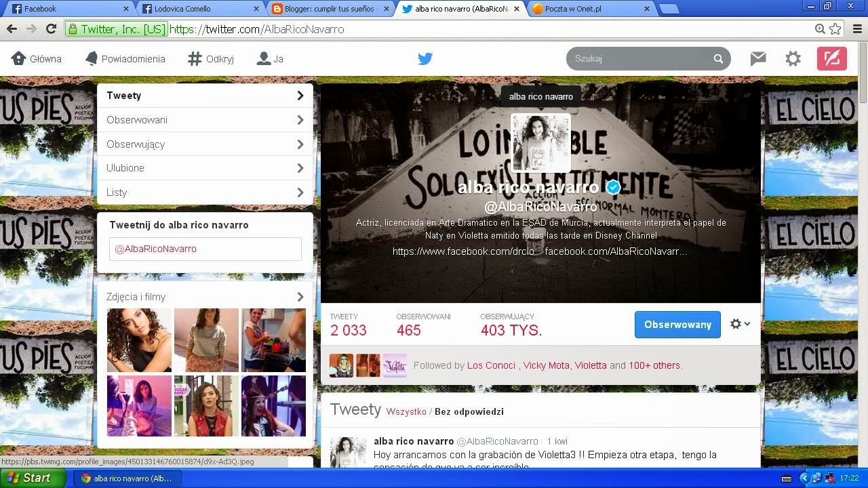The width and height of the screenshot is (868, 488).
Task: Open Odkryj hashtag section
Action: [x=211, y=59]
